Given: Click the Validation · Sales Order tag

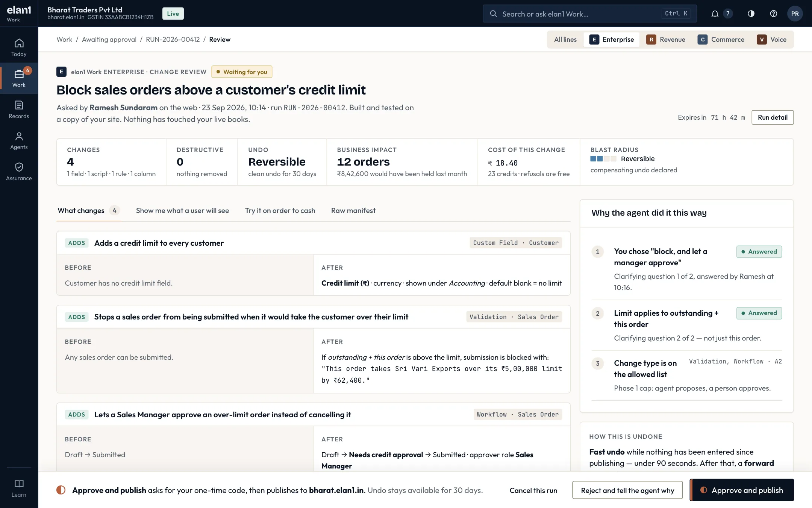Looking at the screenshot, I should point(514,317).
